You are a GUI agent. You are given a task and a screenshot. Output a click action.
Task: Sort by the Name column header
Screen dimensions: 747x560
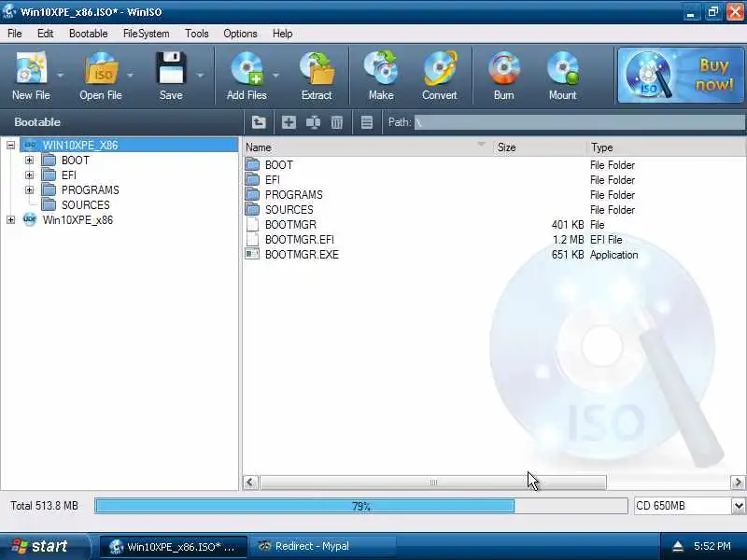[x=367, y=147]
